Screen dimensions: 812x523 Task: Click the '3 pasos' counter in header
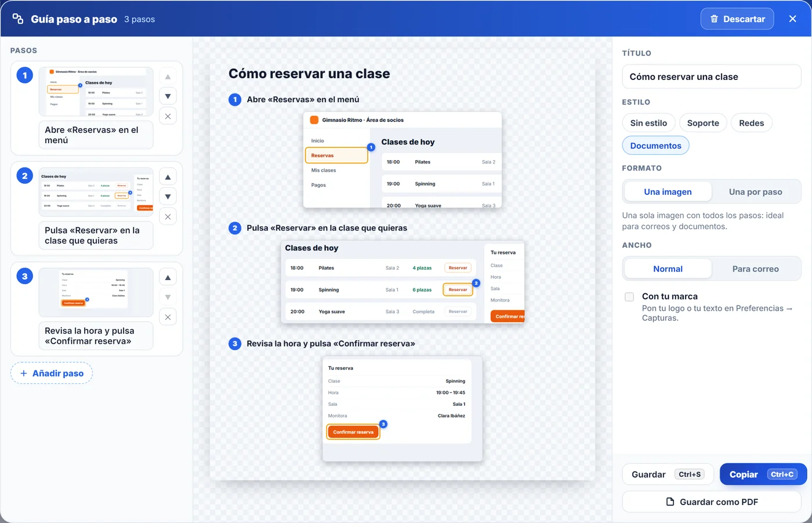click(x=139, y=19)
